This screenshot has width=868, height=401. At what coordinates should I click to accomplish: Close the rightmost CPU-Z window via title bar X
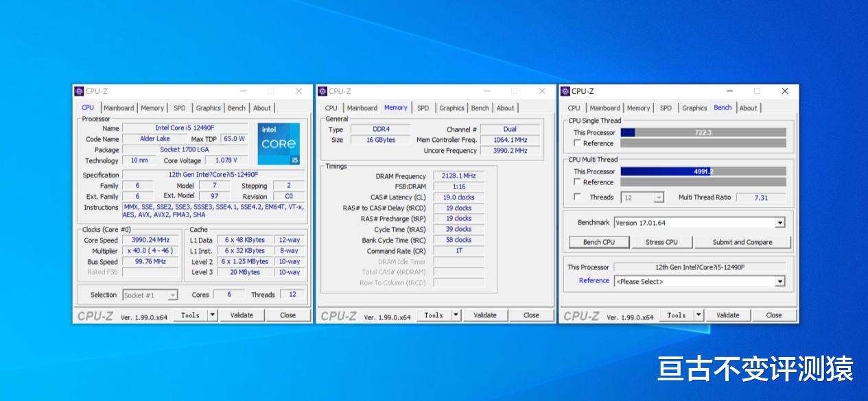click(784, 91)
